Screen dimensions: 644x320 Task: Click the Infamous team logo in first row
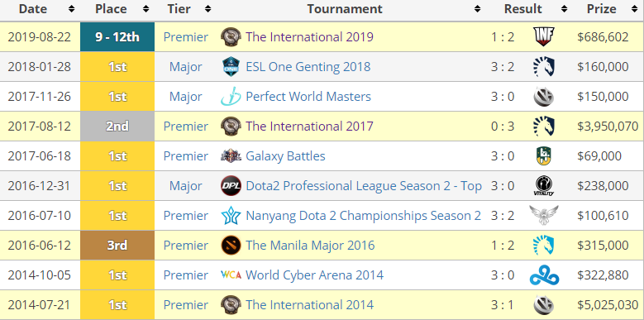point(544,37)
